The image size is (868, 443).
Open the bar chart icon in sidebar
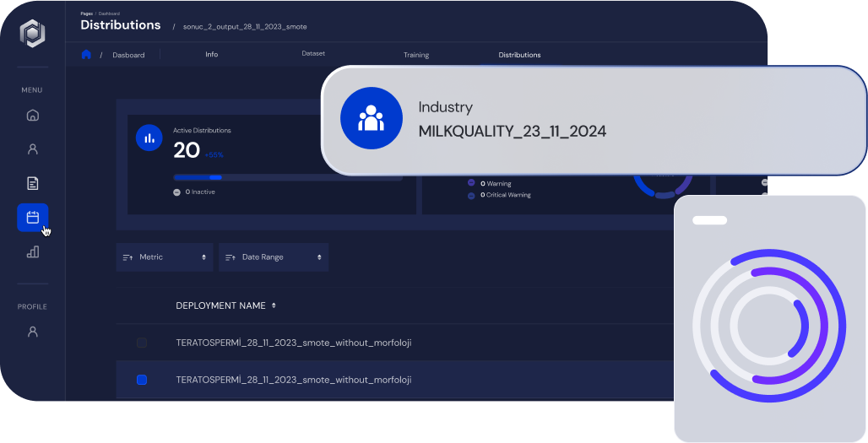pos(33,251)
